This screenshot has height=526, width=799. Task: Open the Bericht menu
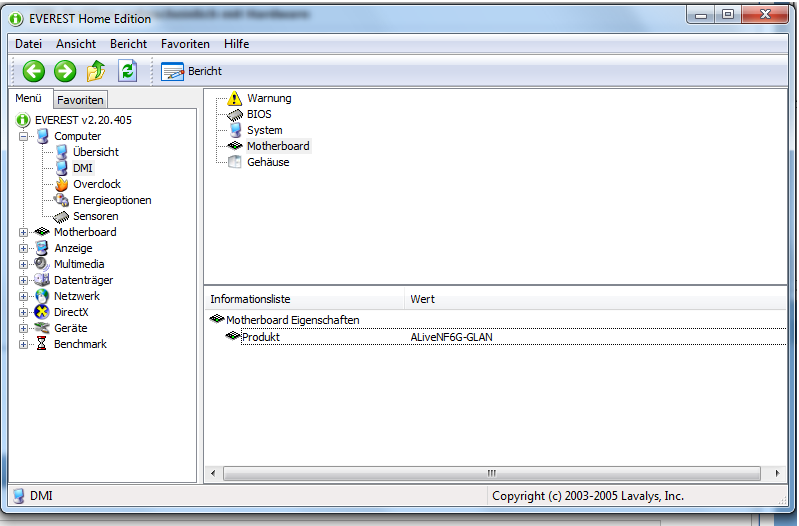pos(128,44)
